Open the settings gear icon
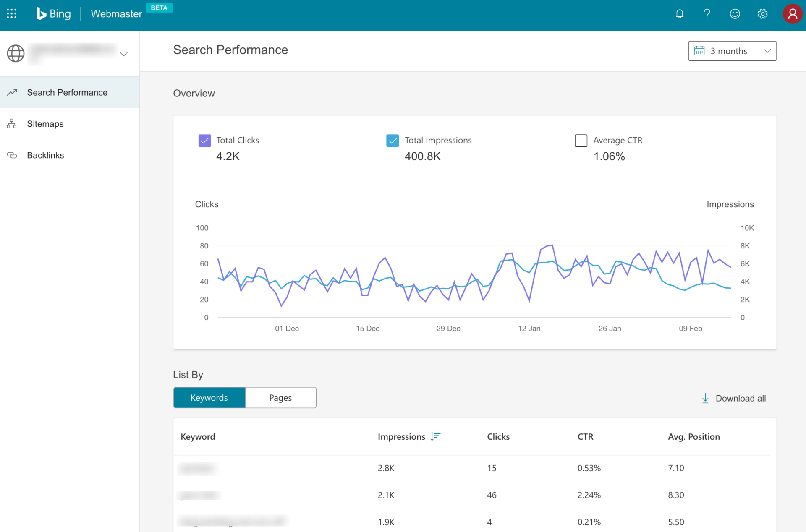Screen dimensions: 806x532 [x=762, y=14]
